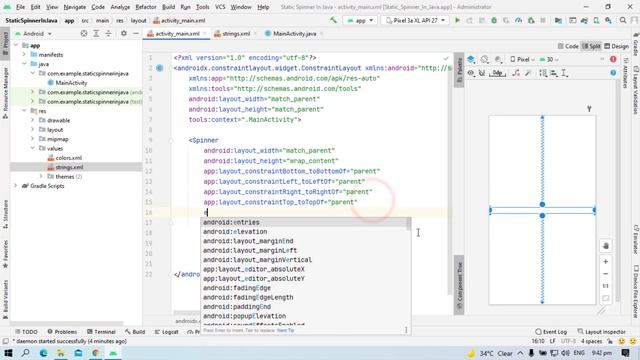
Task: Open the Event Log
Action: pos(551,332)
